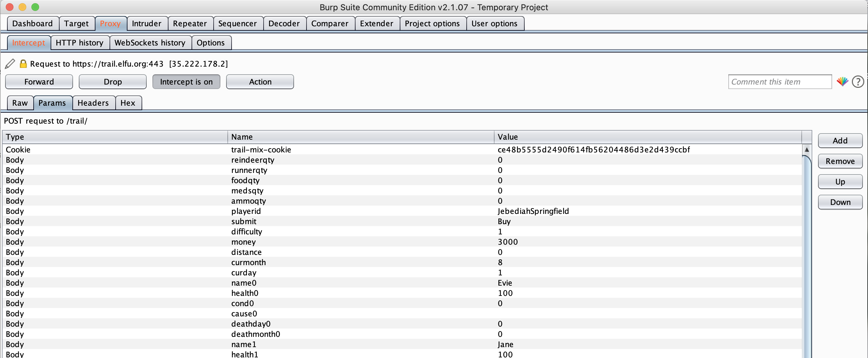The image size is (868, 358).
Task: Click the Add parameter button
Action: pyautogui.click(x=840, y=141)
